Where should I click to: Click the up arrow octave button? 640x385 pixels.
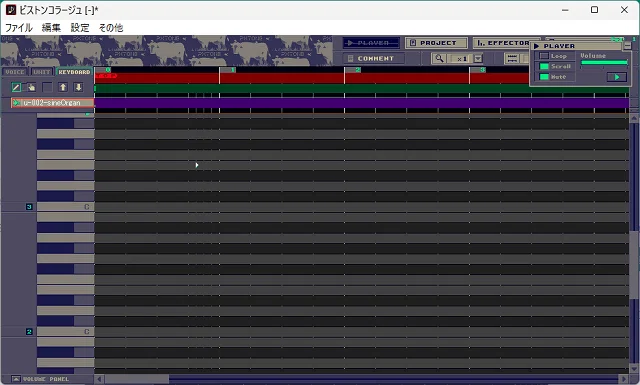pos(63,87)
